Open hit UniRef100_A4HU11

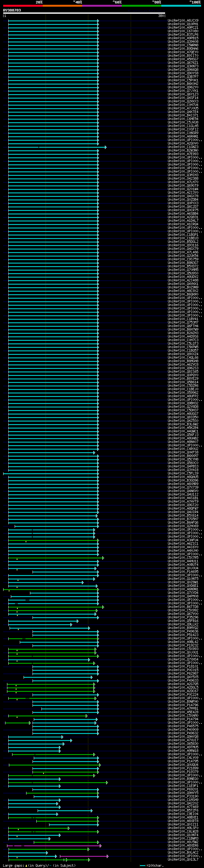[183, 561]
